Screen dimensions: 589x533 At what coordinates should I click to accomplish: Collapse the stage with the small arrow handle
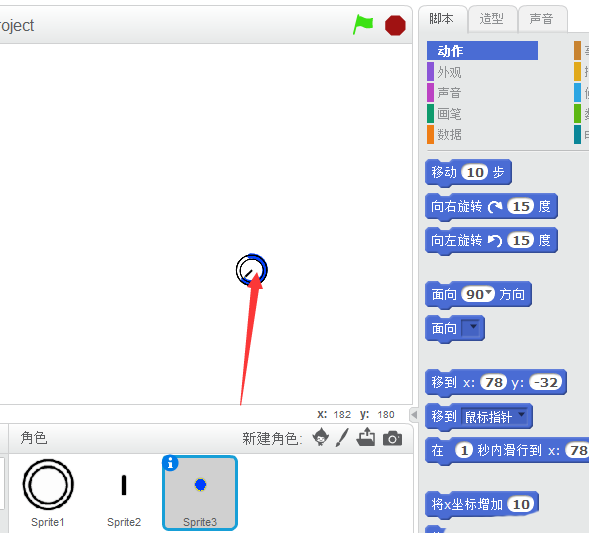(414, 415)
